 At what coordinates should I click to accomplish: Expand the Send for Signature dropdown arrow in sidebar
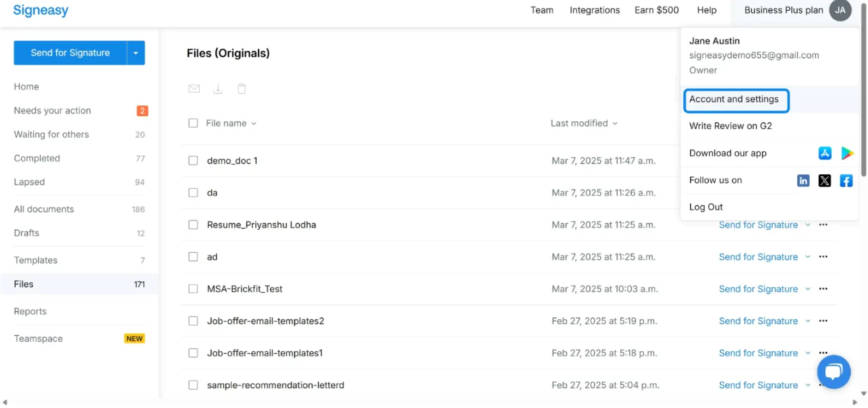136,53
